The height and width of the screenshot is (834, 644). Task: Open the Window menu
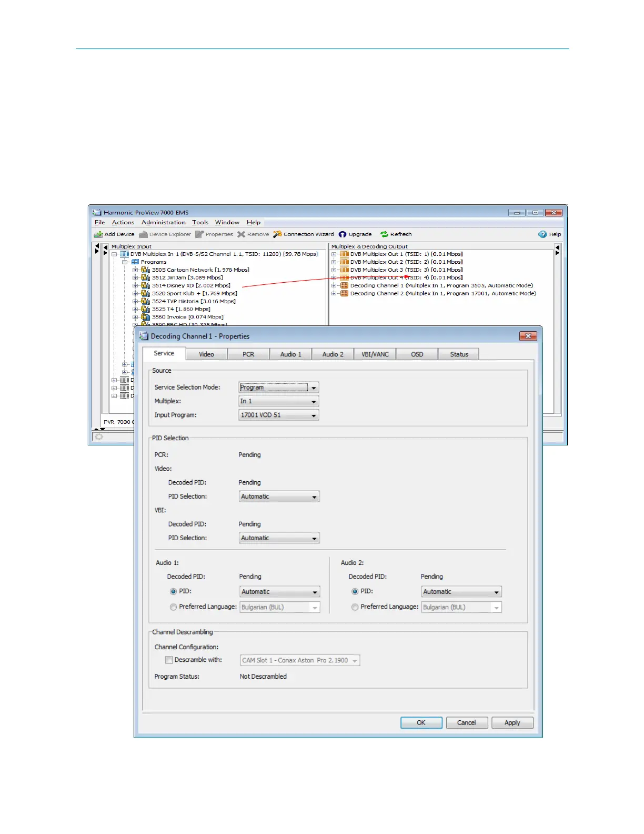point(227,222)
